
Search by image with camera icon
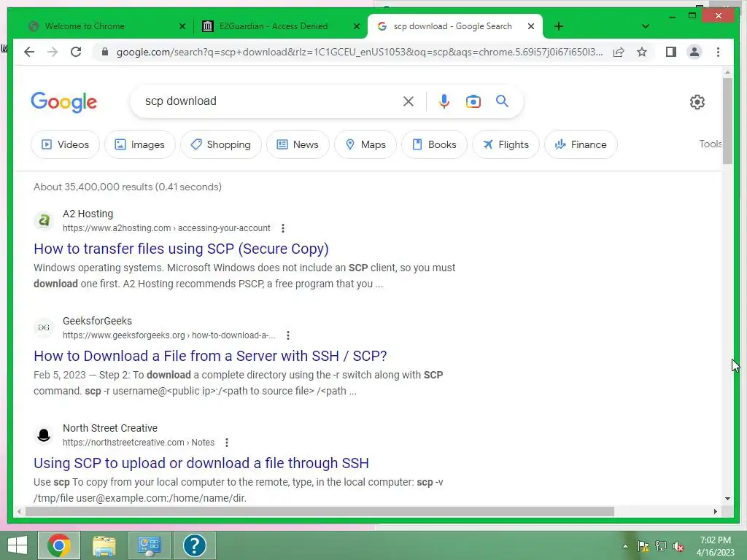click(x=473, y=101)
